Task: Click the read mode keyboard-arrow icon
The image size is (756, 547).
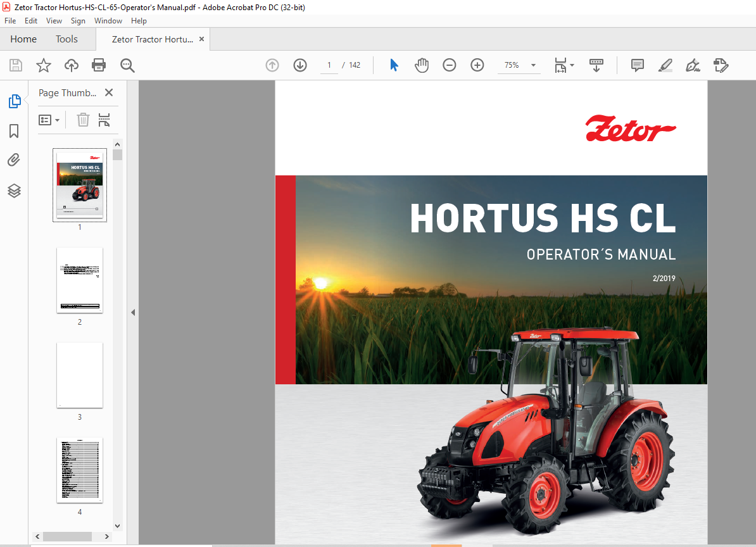Action: pyautogui.click(x=596, y=65)
